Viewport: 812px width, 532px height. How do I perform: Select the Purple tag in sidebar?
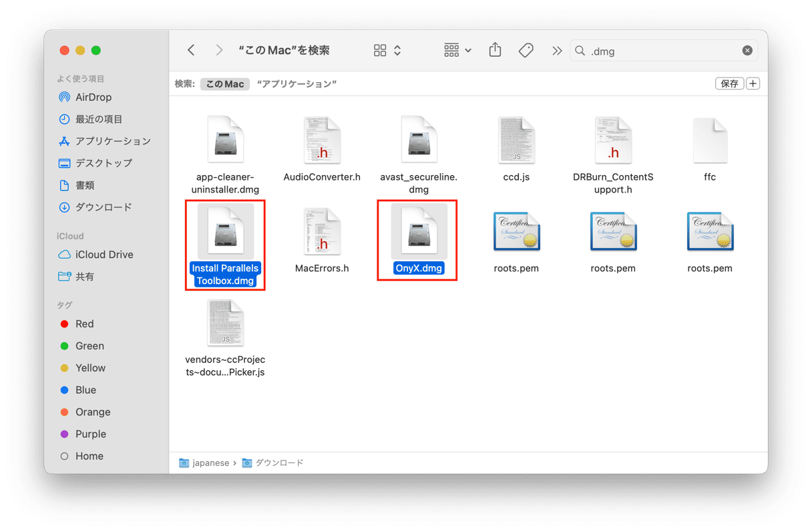click(90, 434)
